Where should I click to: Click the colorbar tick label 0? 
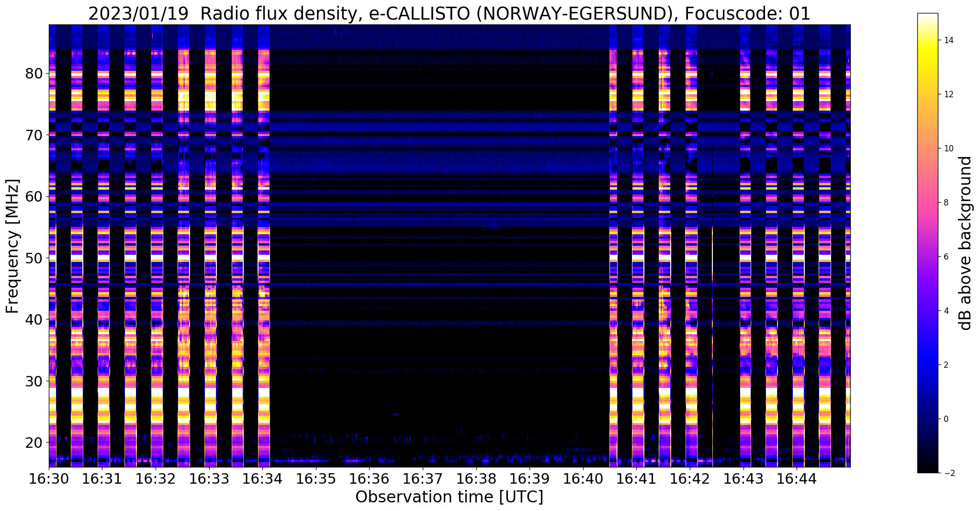946,419
